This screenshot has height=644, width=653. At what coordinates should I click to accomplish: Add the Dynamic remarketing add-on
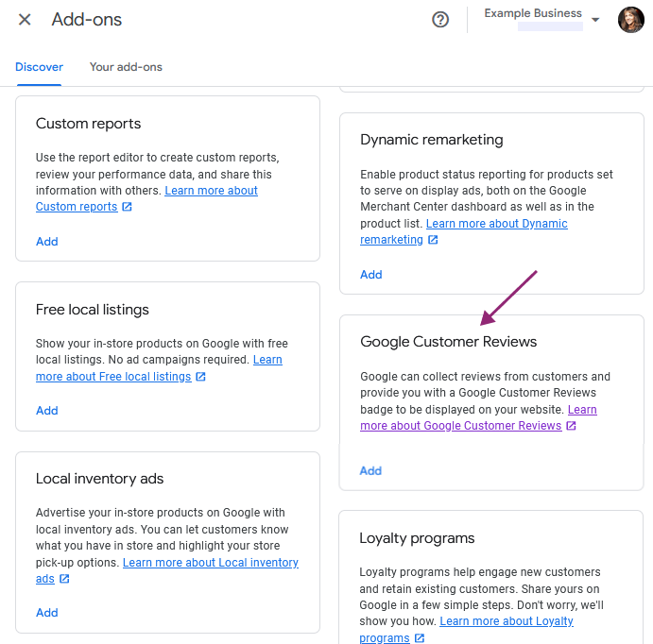tap(371, 275)
